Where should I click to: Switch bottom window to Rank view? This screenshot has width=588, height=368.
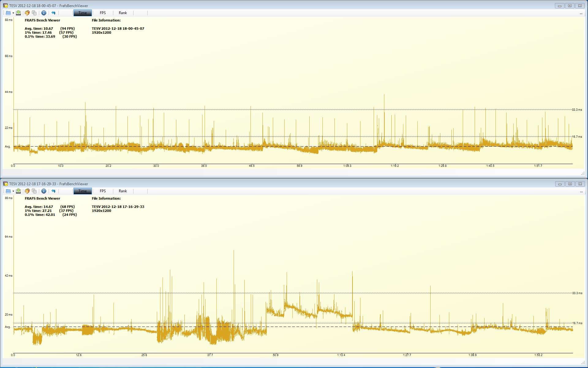[123, 191]
